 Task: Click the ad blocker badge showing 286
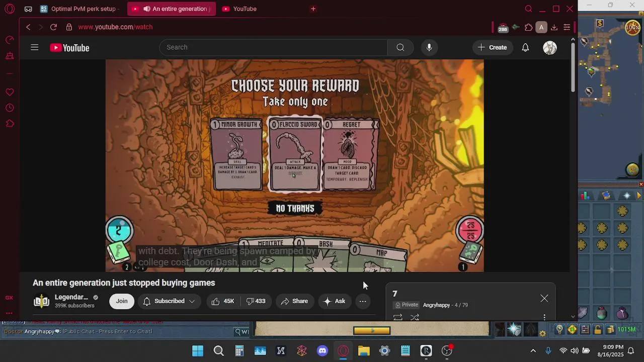coord(503,28)
